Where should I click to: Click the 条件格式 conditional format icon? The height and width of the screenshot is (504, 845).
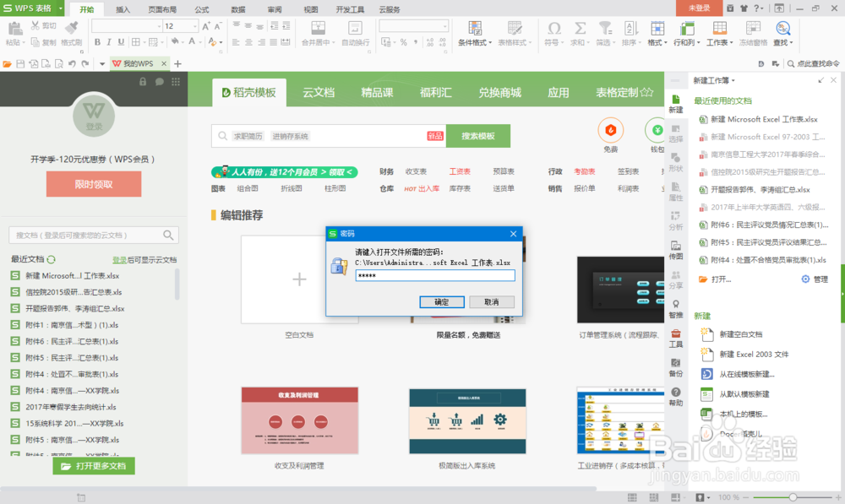475,28
